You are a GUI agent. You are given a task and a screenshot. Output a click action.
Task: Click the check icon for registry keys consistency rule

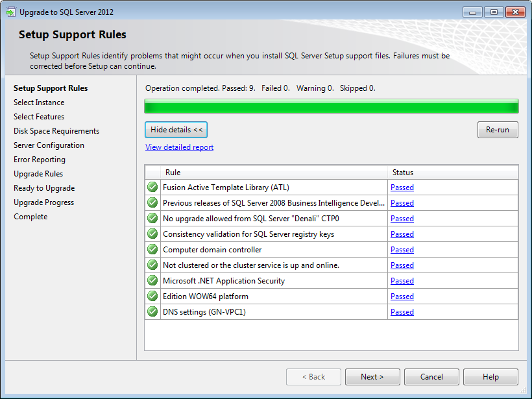tap(152, 234)
